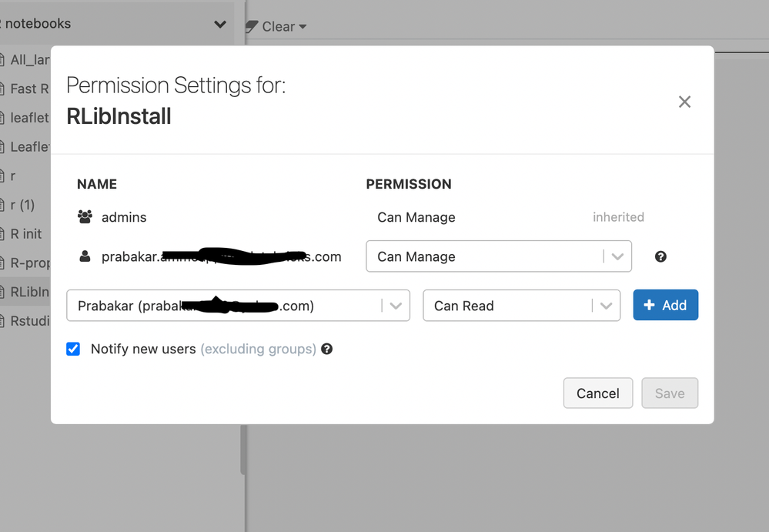Click the eraser icon next to Clear

252,27
